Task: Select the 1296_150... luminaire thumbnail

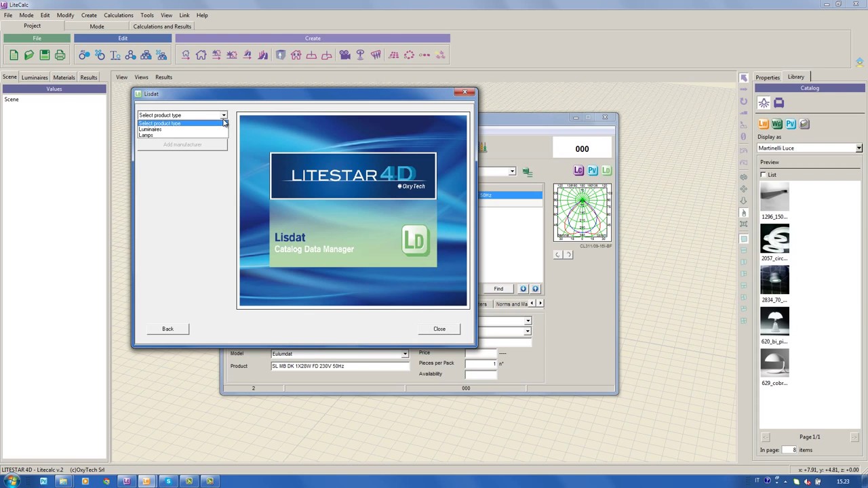Action: [x=774, y=198]
